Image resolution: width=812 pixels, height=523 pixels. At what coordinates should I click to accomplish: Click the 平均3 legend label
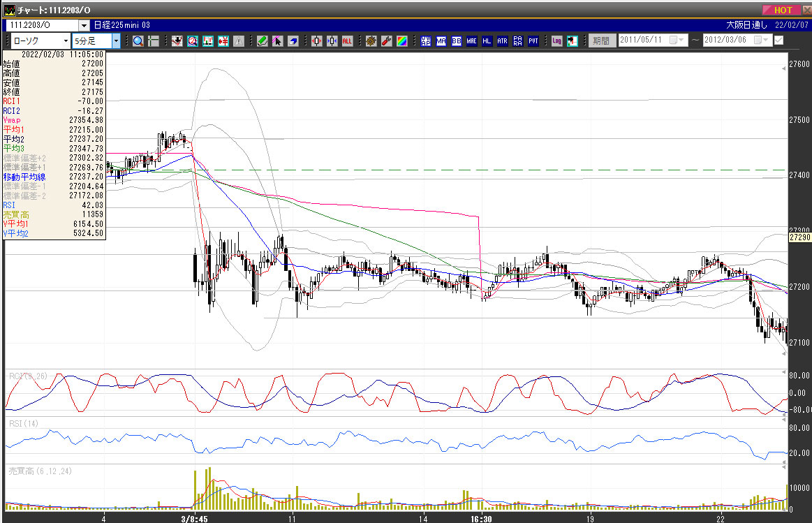coord(13,149)
